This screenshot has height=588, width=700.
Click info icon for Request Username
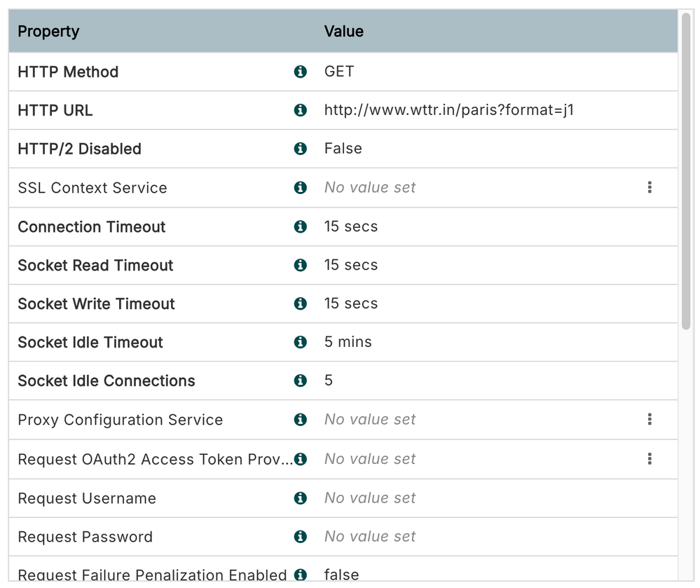point(301,498)
